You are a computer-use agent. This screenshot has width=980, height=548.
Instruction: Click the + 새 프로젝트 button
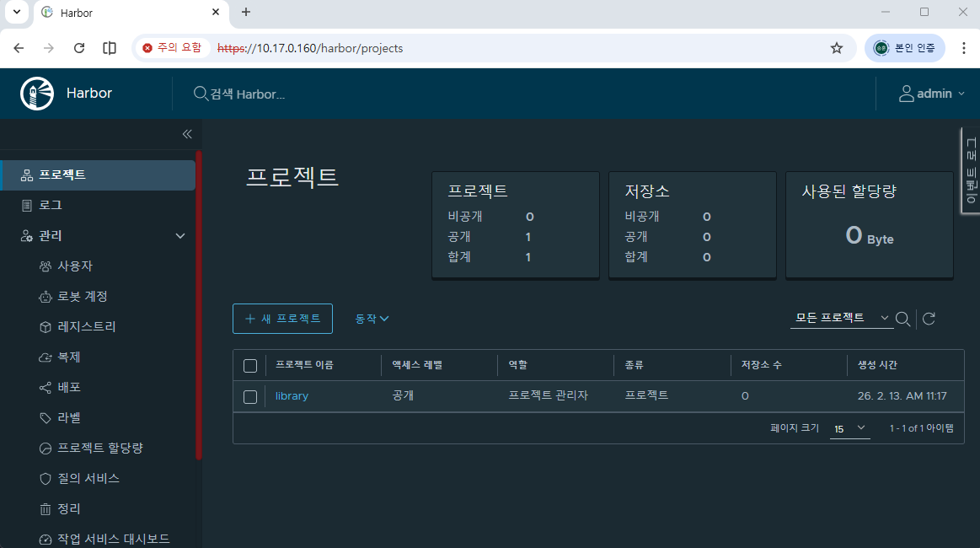(282, 319)
